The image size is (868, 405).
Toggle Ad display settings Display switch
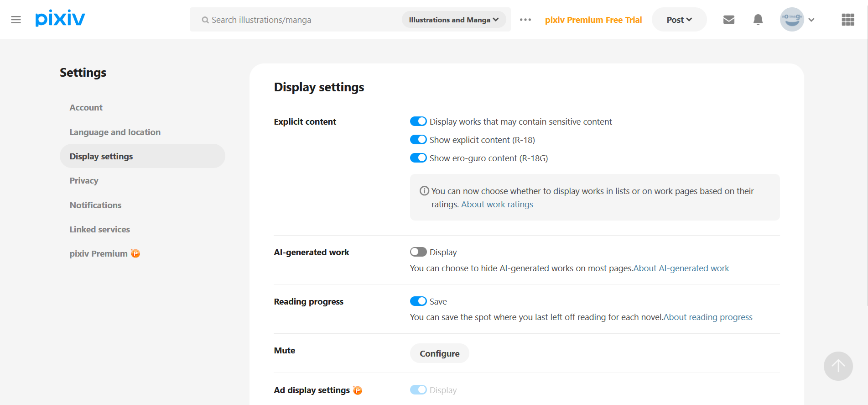click(418, 390)
